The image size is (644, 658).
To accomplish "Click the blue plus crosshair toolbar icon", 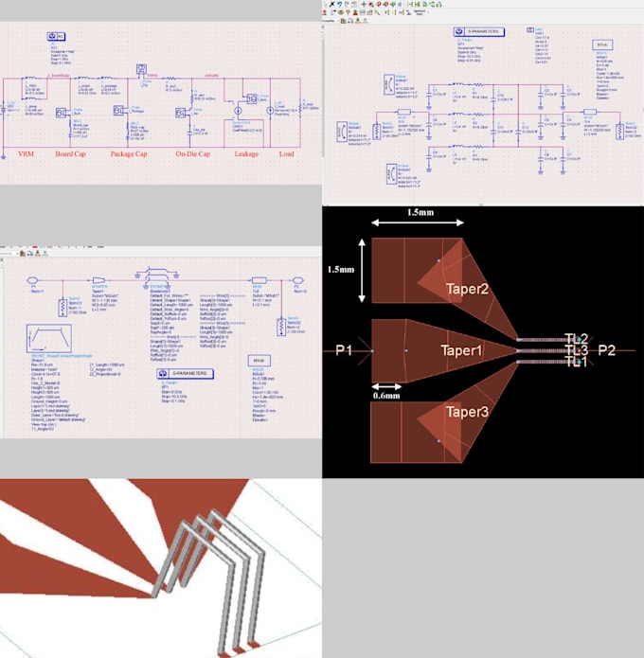I will click(x=364, y=4).
